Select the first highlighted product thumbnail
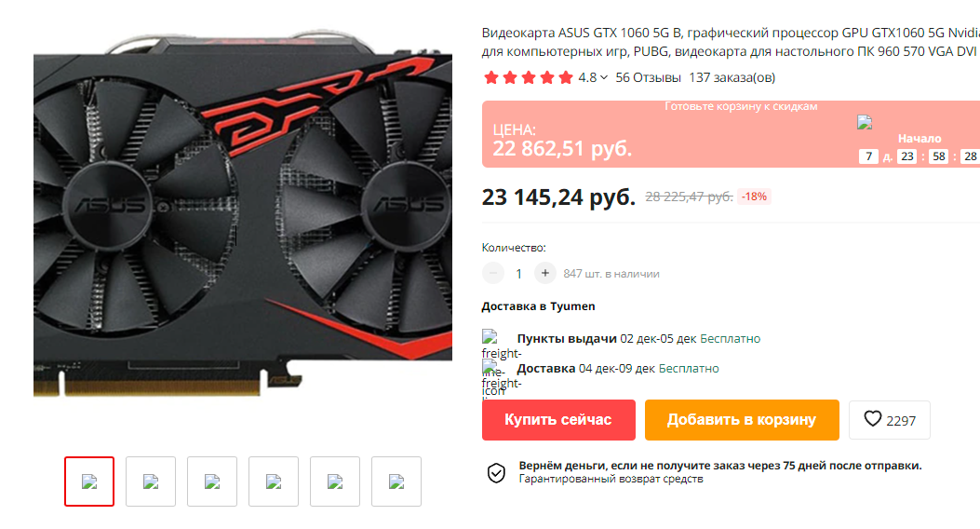 [89, 482]
